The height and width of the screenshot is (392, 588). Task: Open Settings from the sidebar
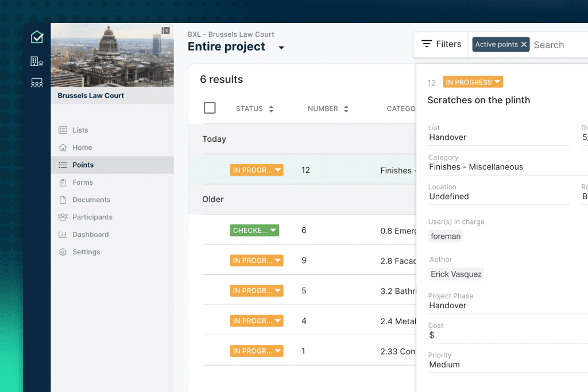(x=86, y=252)
